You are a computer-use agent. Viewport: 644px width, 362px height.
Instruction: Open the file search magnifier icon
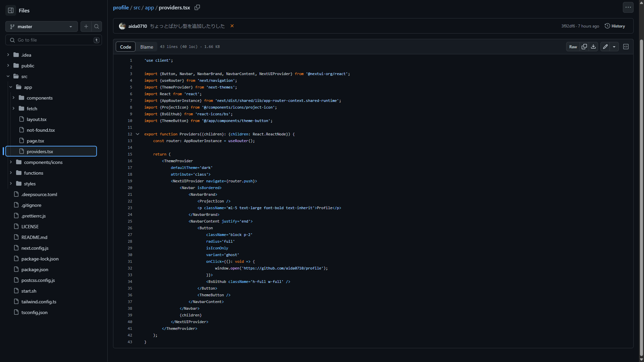coord(97,26)
